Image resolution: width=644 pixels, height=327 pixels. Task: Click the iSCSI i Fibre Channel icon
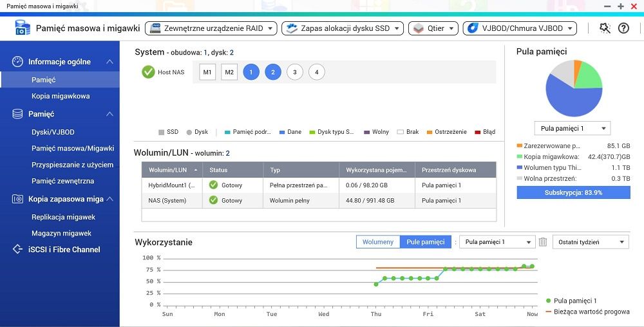point(17,250)
